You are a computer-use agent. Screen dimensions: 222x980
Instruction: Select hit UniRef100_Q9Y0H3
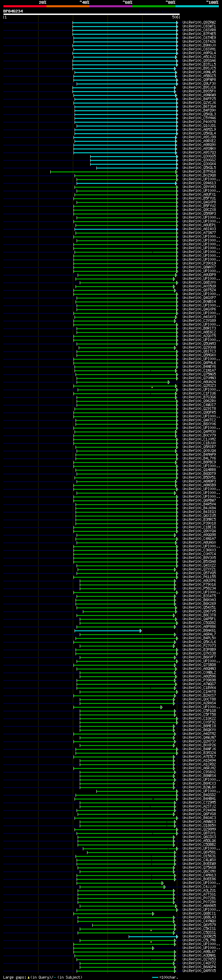199,187
